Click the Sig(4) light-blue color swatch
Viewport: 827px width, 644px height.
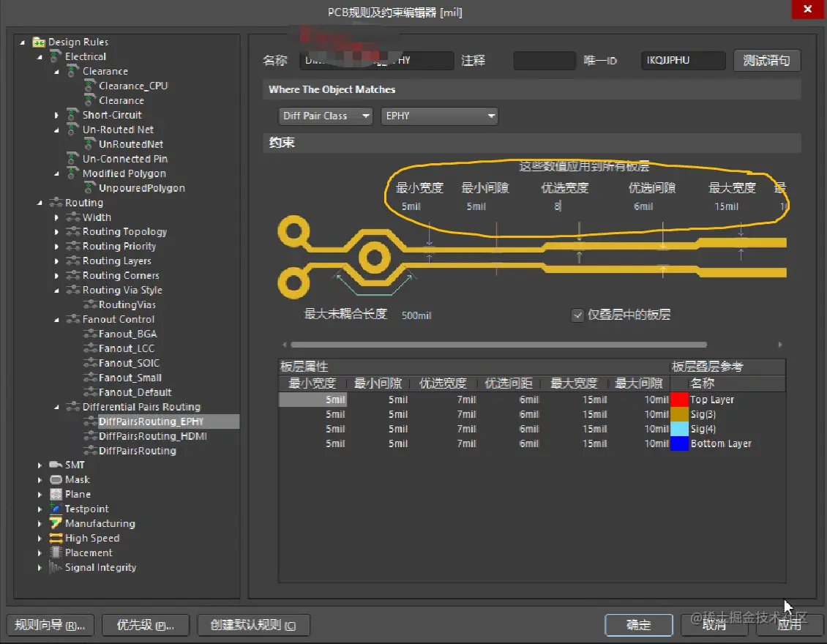click(679, 429)
